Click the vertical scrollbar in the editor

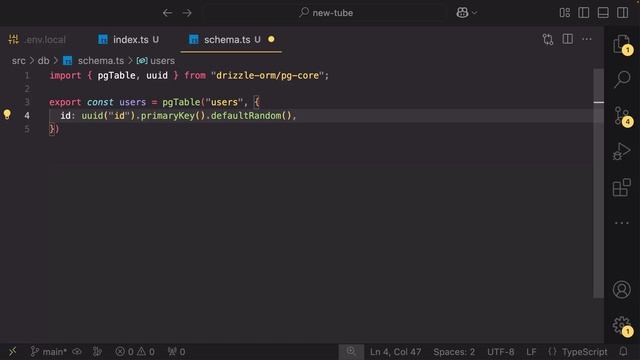pos(598,184)
